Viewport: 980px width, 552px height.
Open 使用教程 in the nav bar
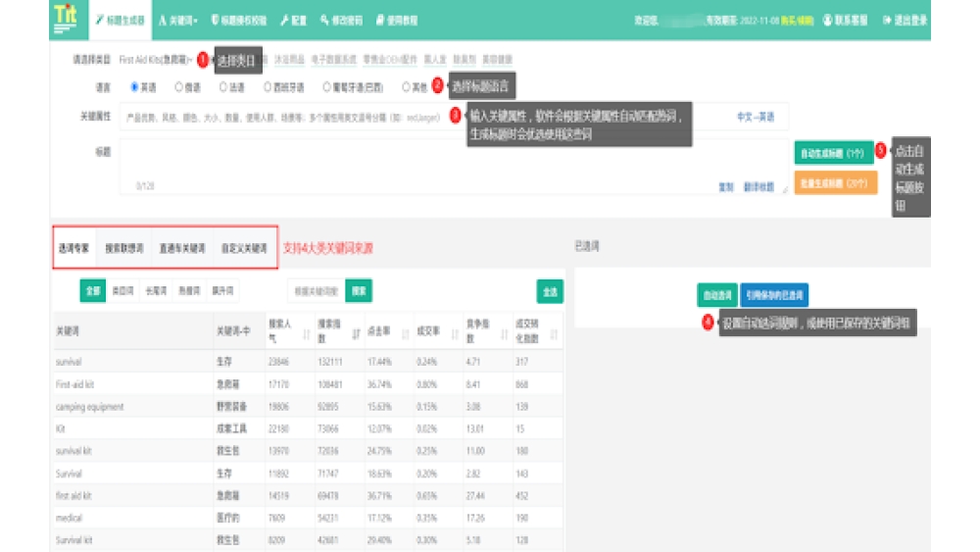click(x=396, y=20)
